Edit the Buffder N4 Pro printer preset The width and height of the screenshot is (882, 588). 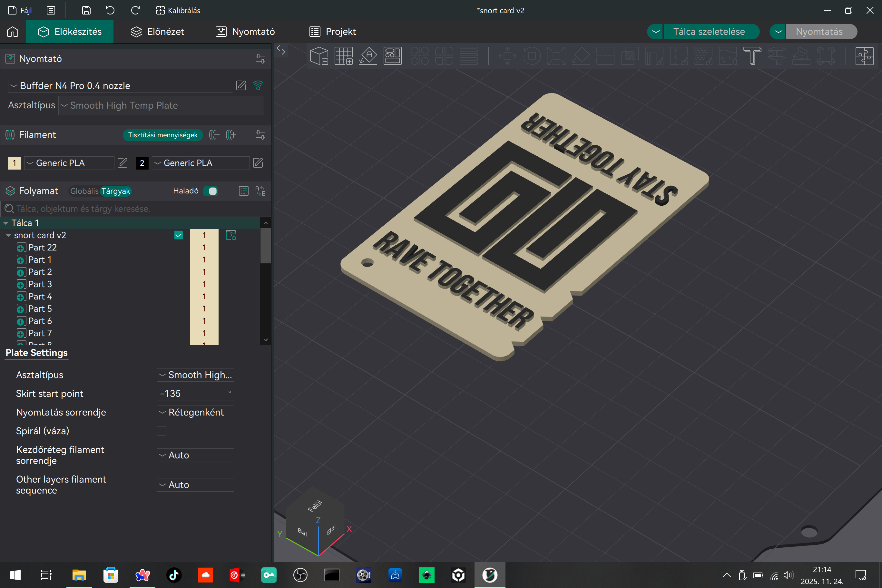[x=241, y=85]
